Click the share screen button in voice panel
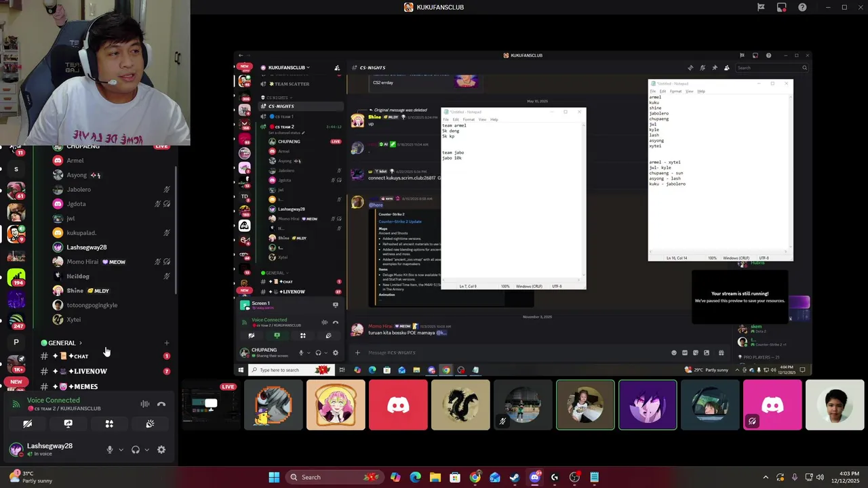This screenshot has height=488, width=868. click(68, 424)
